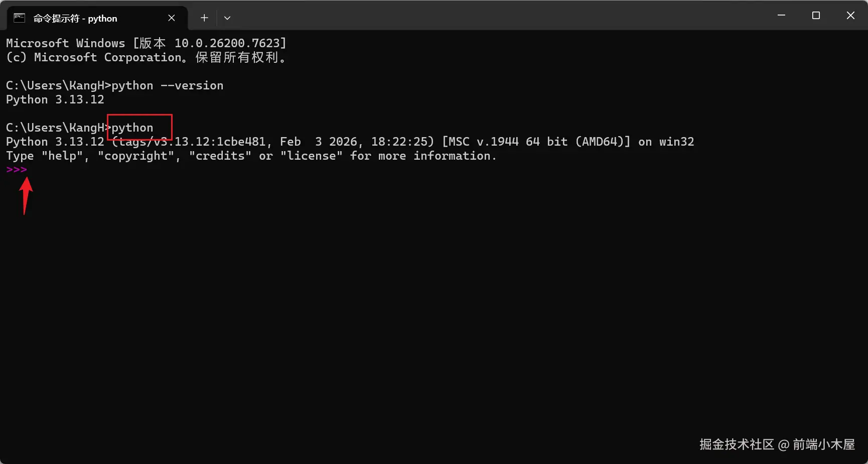Viewport: 868px width, 464px height.
Task: Click the Command Prompt icon in the tab
Action: [x=19, y=18]
